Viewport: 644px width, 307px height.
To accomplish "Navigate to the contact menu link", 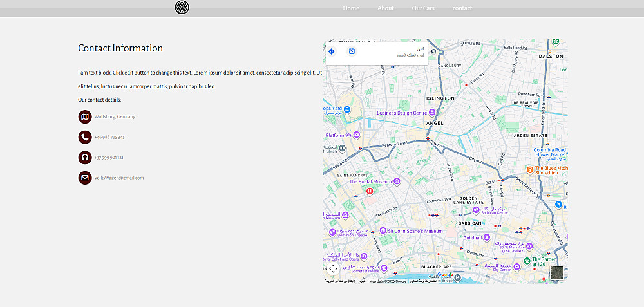I will tap(462, 8).
